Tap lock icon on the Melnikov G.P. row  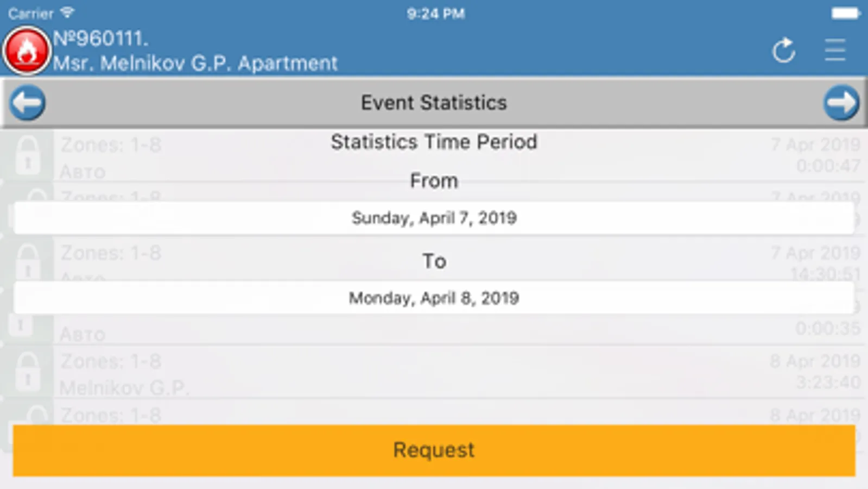tap(28, 372)
